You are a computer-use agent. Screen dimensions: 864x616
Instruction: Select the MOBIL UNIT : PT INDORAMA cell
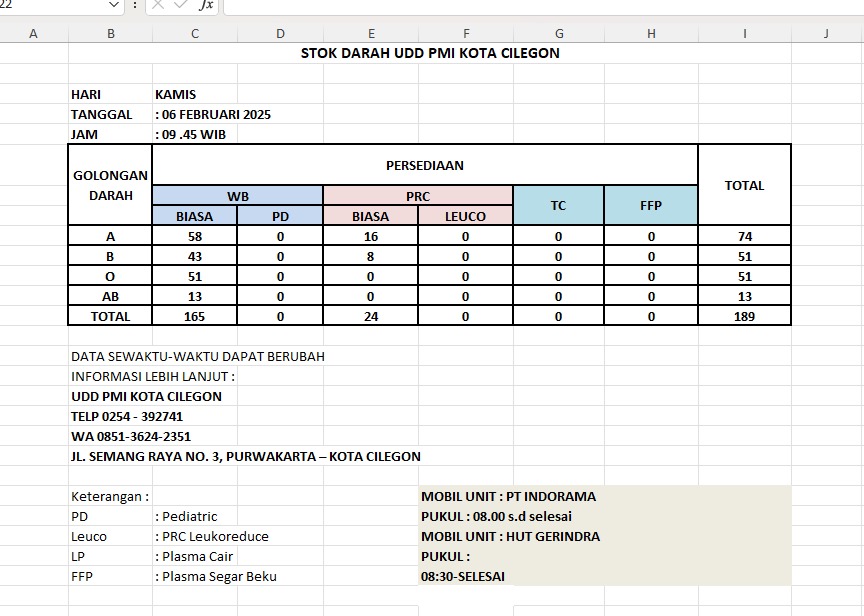tap(508, 496)
